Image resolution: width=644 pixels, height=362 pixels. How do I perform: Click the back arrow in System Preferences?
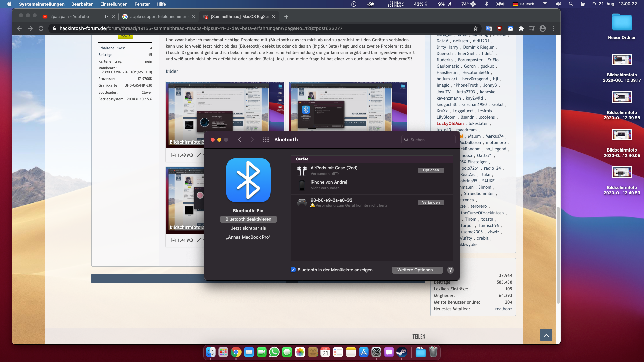click(x=240, y=140)
